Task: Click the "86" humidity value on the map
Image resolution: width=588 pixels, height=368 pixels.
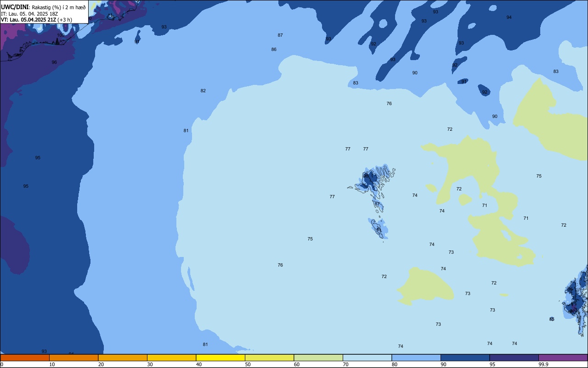Action: [x=274, y=50]
